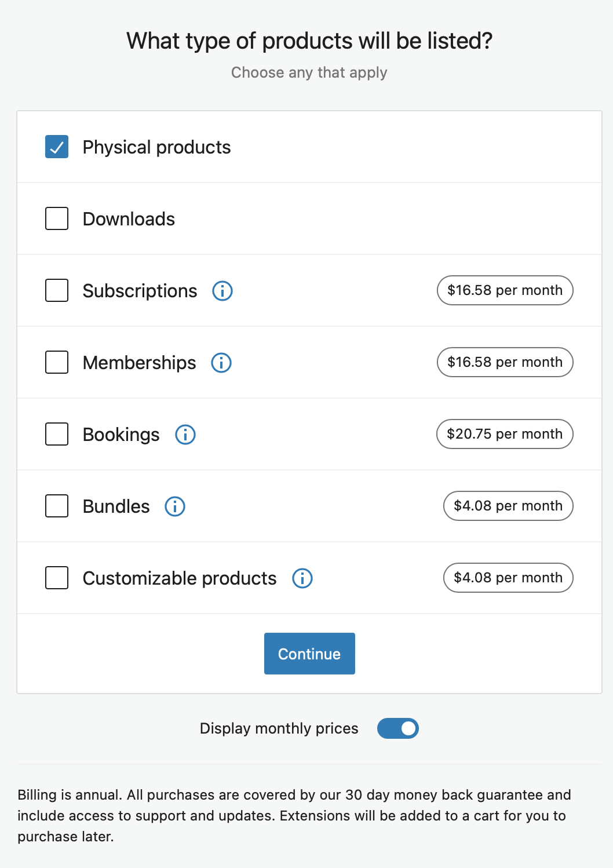
Task: Click the Customizable products info icon
Action: coord(302,578)
